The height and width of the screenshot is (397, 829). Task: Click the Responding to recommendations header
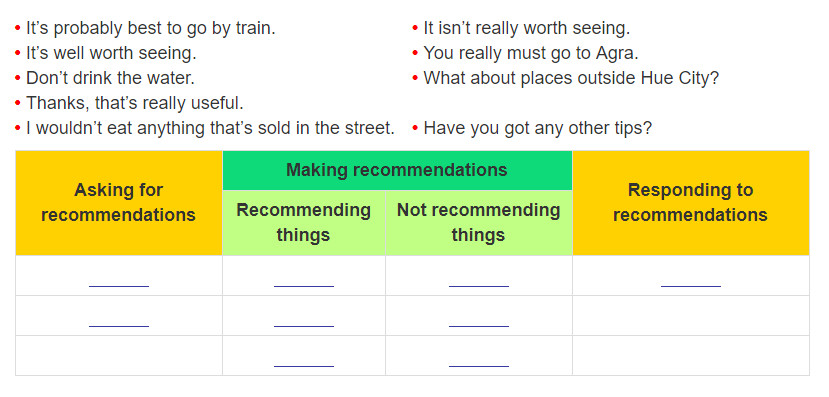coord(690,203)
